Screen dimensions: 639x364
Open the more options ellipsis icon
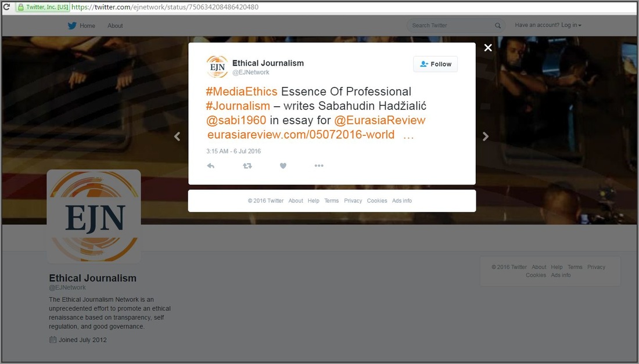pyautogui.click(x=319, y=165)
